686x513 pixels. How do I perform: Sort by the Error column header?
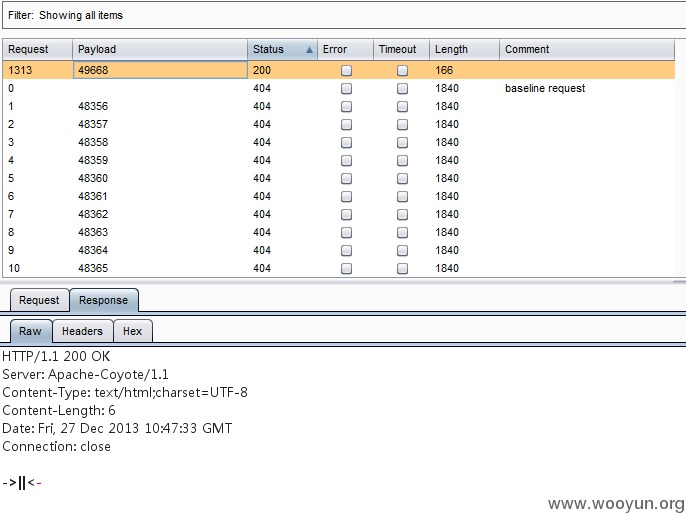[345, 49]
